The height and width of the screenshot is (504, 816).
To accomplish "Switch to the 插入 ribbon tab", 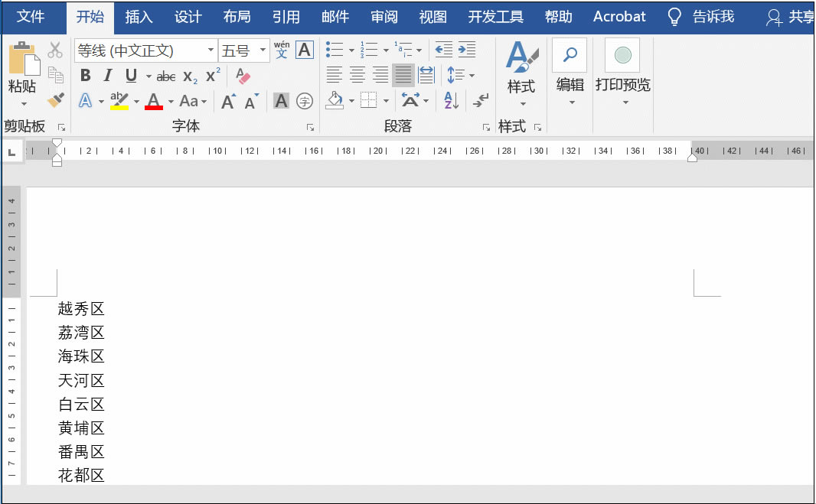I will [139, 16].
